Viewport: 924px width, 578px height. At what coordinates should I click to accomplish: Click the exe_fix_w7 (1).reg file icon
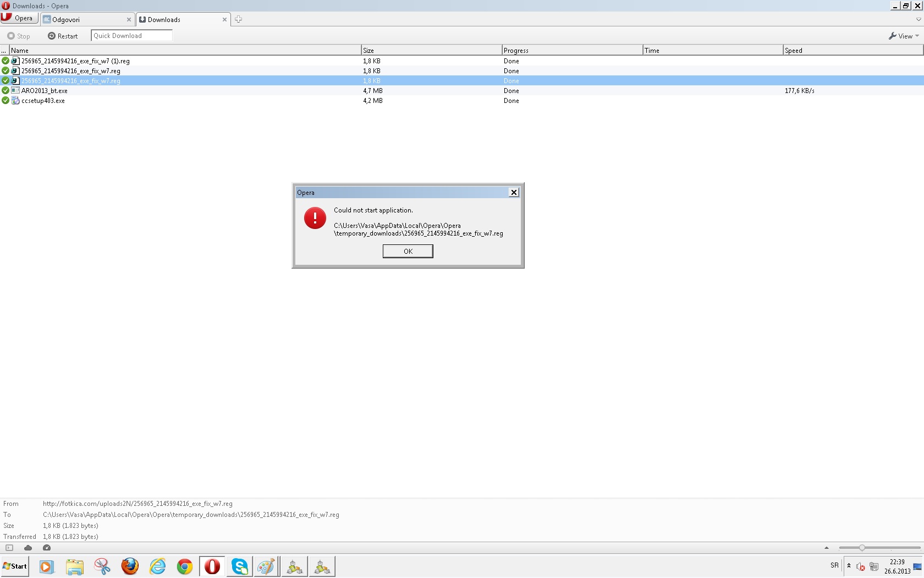point(15,61)
